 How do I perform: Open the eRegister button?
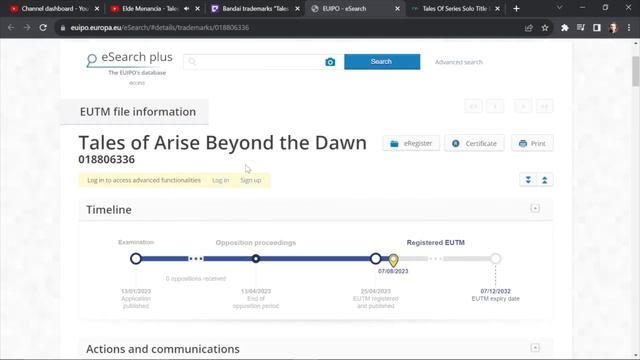pyautogui.click(x=411, y=143)
